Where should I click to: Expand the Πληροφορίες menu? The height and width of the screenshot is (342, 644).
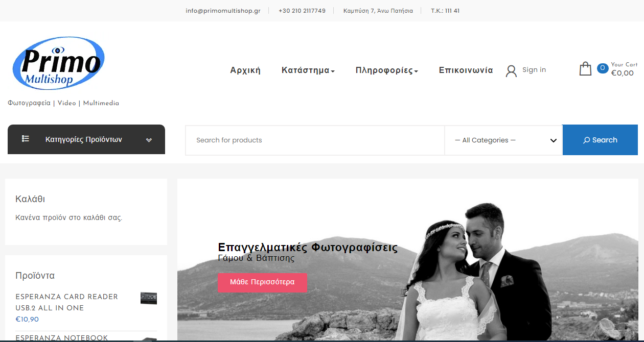click(x=386, y=70)
